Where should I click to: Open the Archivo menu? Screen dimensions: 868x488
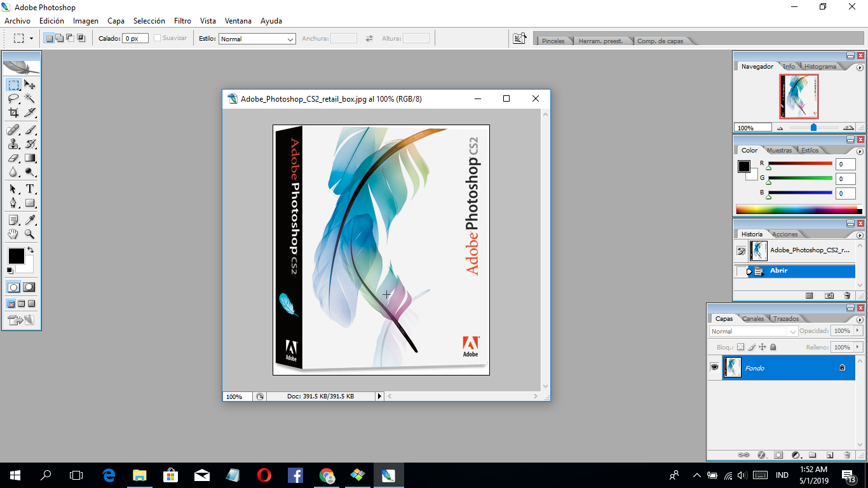point(17,21)
